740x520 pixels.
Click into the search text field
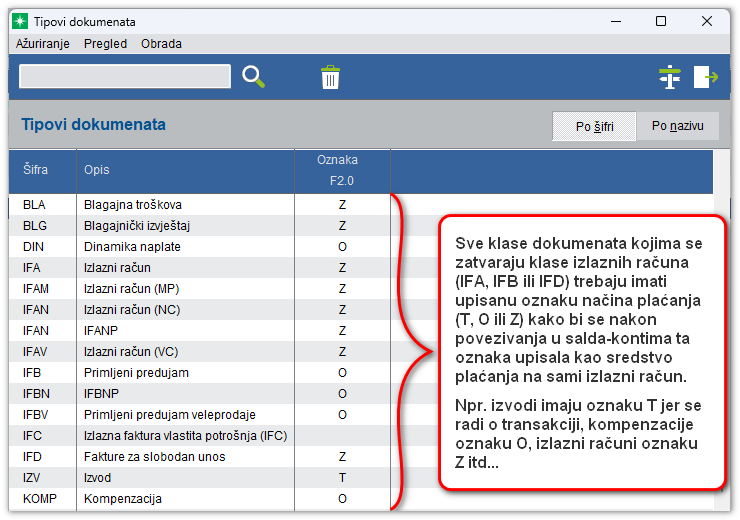coord(125,77)
